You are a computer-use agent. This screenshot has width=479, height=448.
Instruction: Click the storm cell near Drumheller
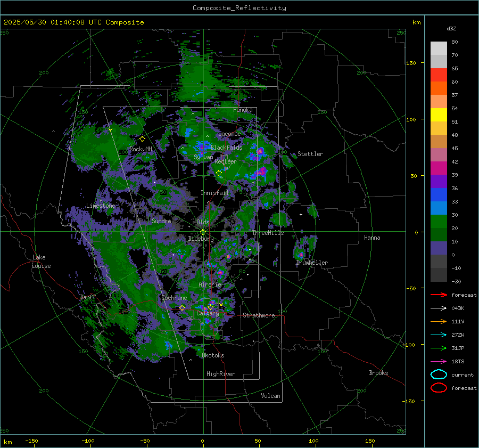click(x=301, y=255)
